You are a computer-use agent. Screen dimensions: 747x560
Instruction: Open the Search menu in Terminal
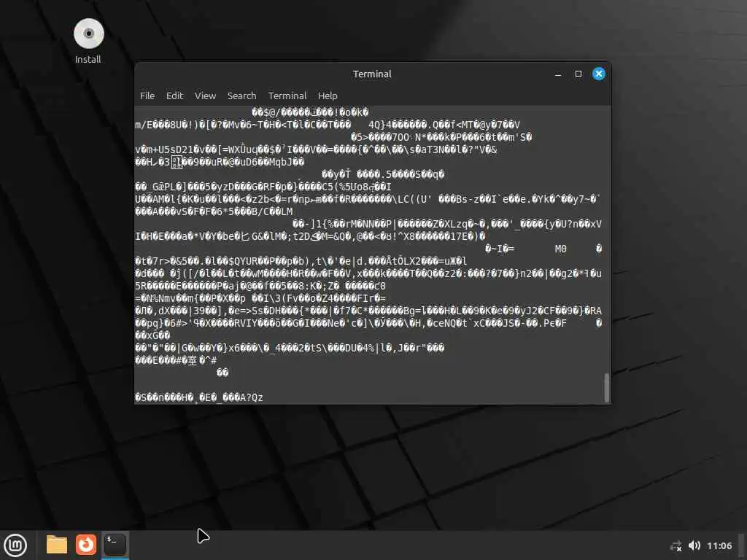click(241, 96)
